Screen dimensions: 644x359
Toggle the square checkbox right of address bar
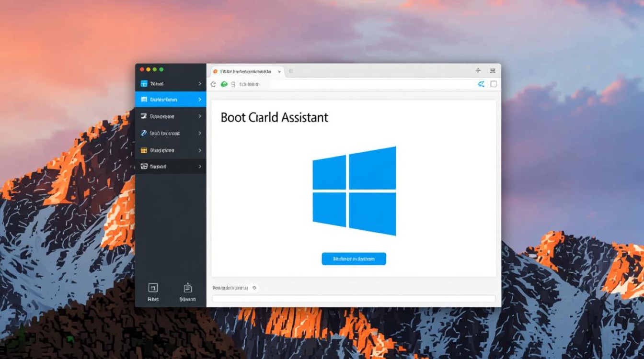(x=494, y=84)
